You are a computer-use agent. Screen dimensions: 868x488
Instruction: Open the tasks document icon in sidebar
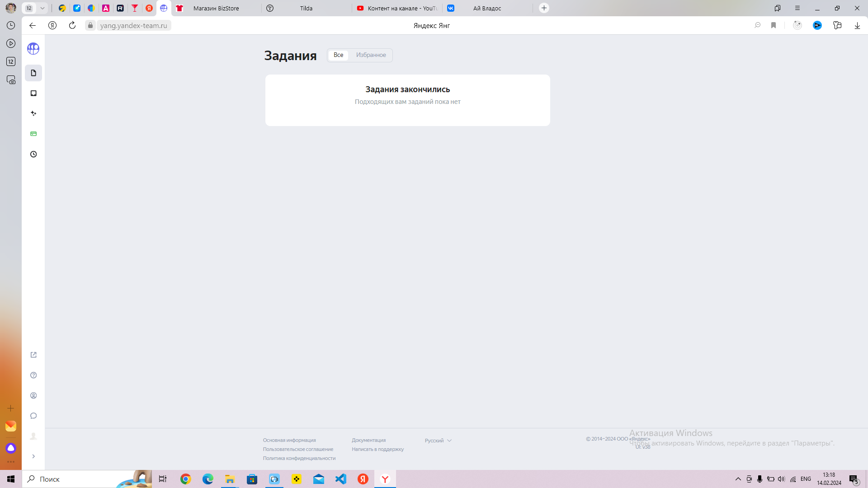(33, 73)
